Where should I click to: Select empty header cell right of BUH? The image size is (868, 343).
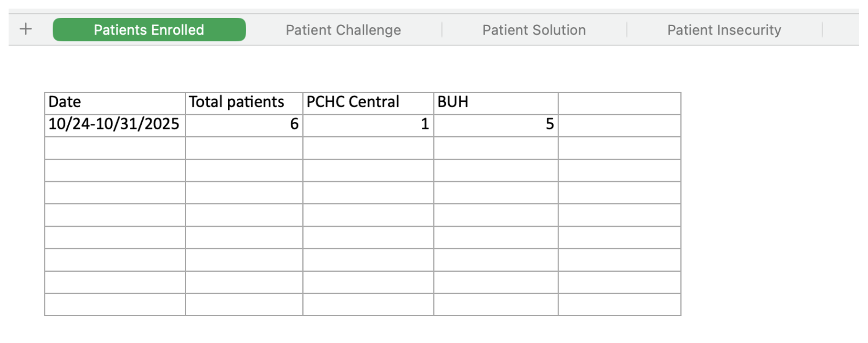(619, 103)
